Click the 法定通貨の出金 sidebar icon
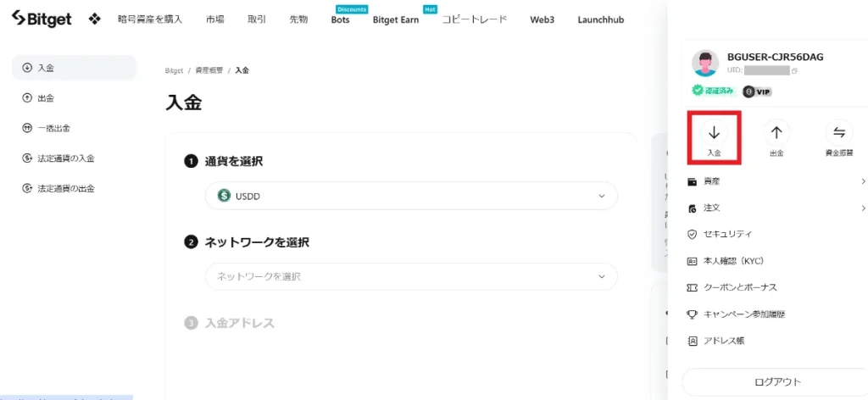This screenshot has width=868, height=400. click(26, 188)
